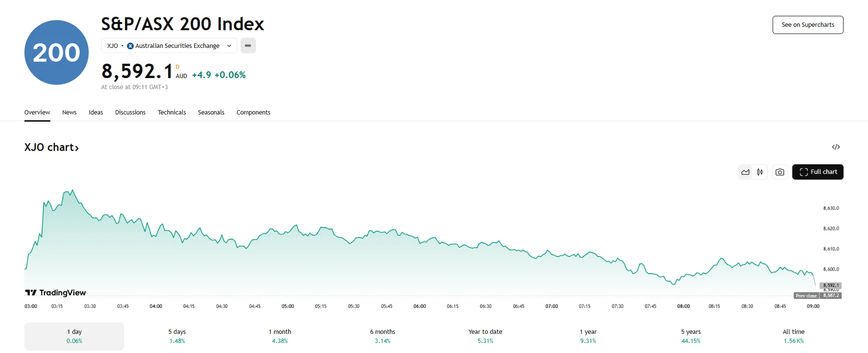
Task: Select the 1 month range
Action: click(x=280, y=336)
